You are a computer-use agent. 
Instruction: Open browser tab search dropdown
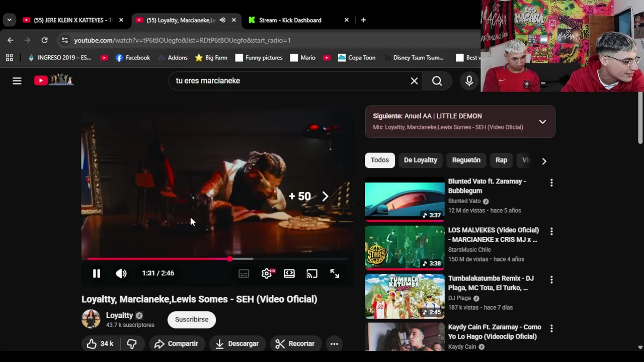pyautogui.click(x=9, y=20)
